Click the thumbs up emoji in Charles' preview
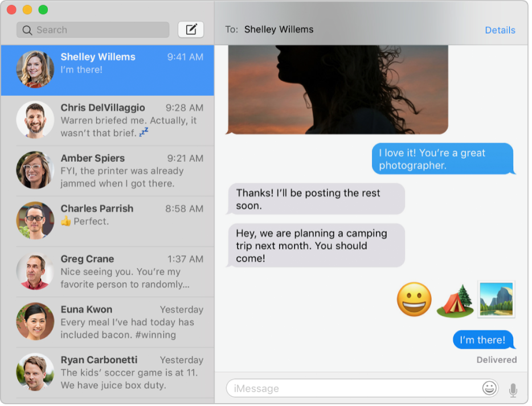 click(x=66, y=222)
